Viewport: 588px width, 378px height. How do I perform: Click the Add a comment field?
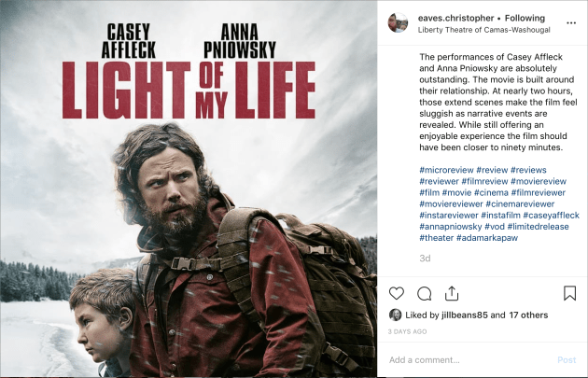[469, 360]
